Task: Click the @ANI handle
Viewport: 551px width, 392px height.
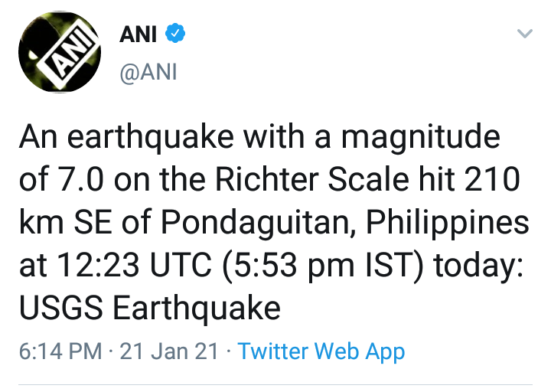Action: pyautogui.click(x=148, y=73)
